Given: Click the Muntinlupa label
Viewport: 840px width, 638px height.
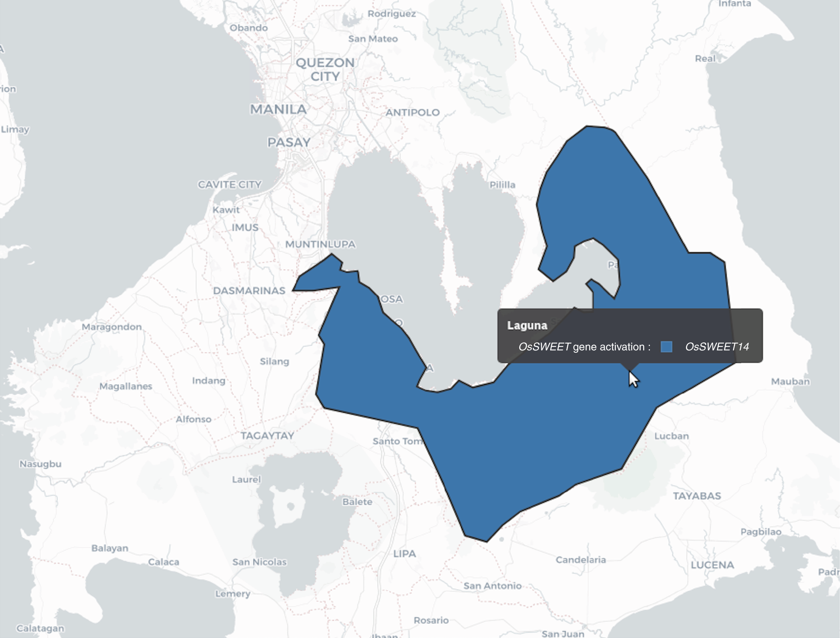Looking at the screenshot, I should [x=320, y=244].
